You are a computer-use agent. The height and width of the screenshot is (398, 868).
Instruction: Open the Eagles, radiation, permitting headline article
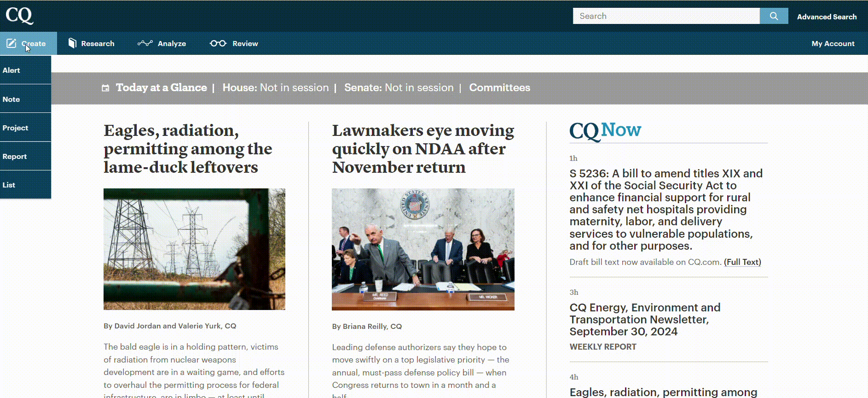188,149
